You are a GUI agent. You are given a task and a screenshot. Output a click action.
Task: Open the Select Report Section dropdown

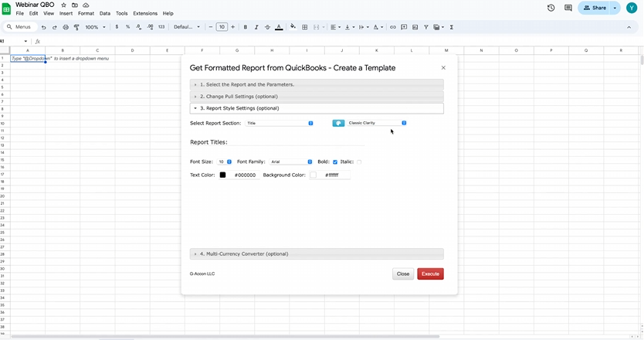pos(280,123)
